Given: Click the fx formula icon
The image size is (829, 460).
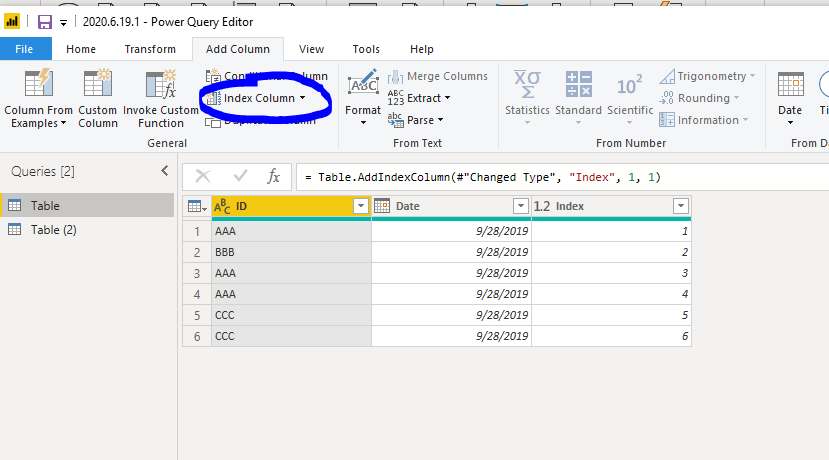Looking at the screenshot, I should tap(273, 176).
